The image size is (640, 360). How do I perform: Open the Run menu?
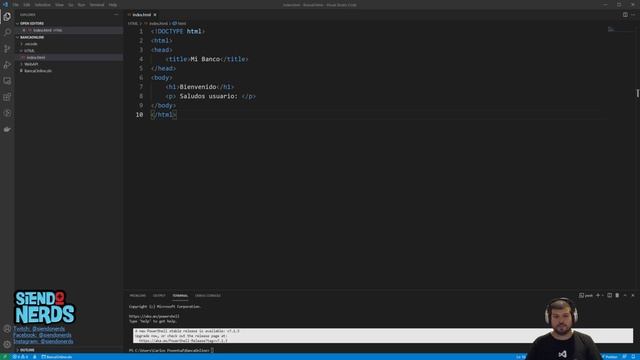pos(81,5)
